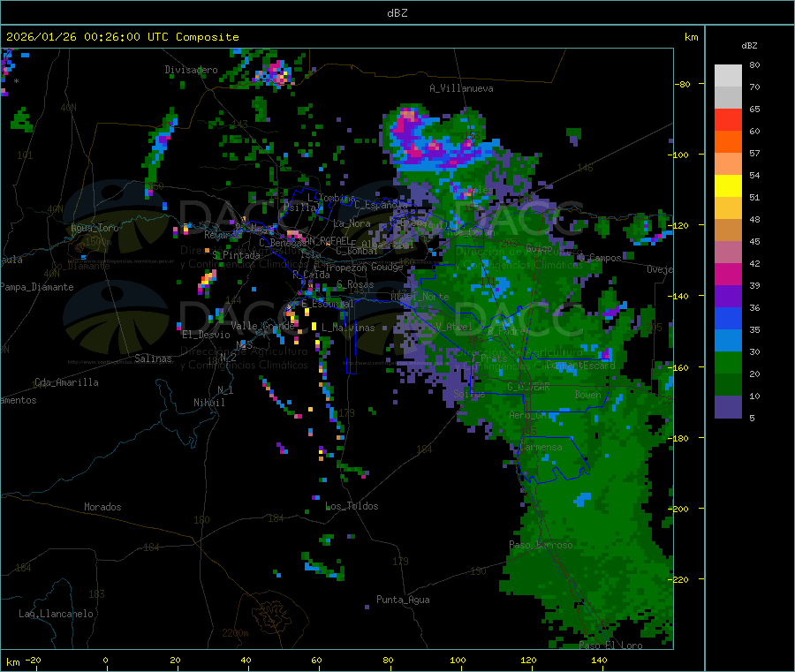Select the Pampa_Diamante location label
The width and height of the screenshot is (795, 672).
tap(37, 287)
